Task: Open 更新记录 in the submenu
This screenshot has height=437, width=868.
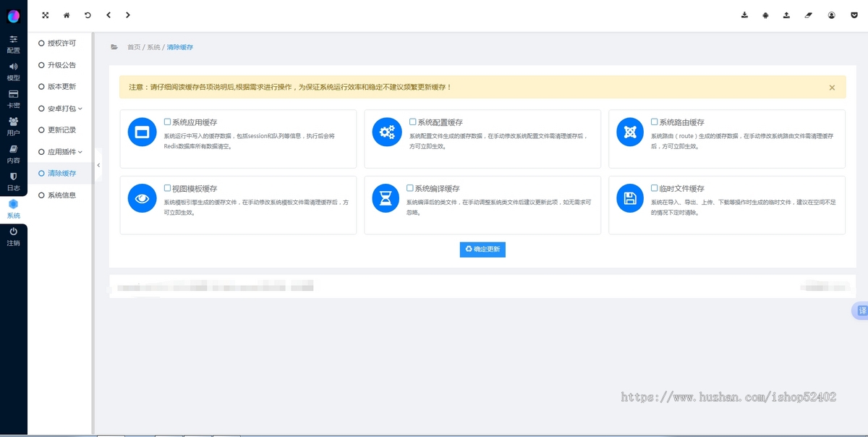Action: [61, 130]
